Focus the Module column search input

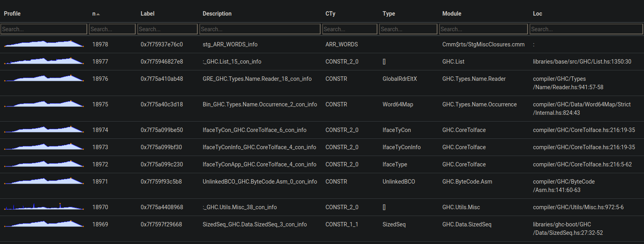pos(483,29)
